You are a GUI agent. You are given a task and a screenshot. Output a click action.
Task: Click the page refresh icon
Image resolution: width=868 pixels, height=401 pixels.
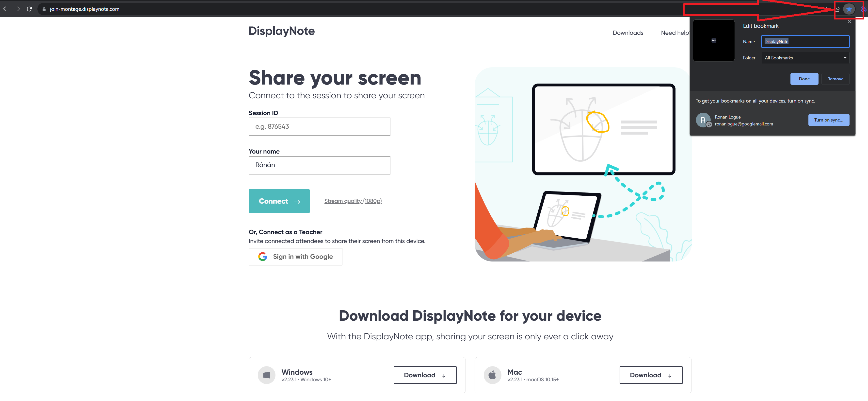[29, 8]
